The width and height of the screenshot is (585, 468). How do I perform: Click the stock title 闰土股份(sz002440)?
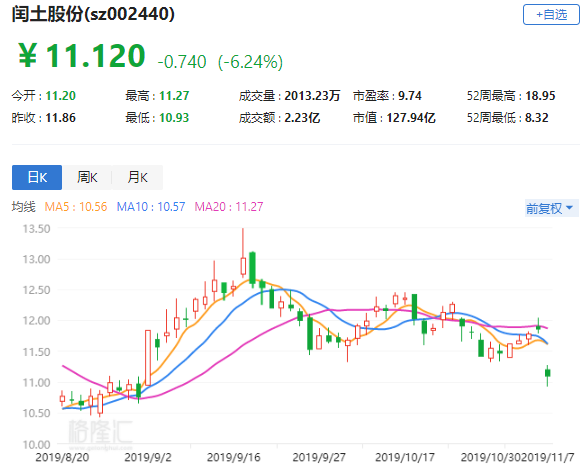point(93,14)
